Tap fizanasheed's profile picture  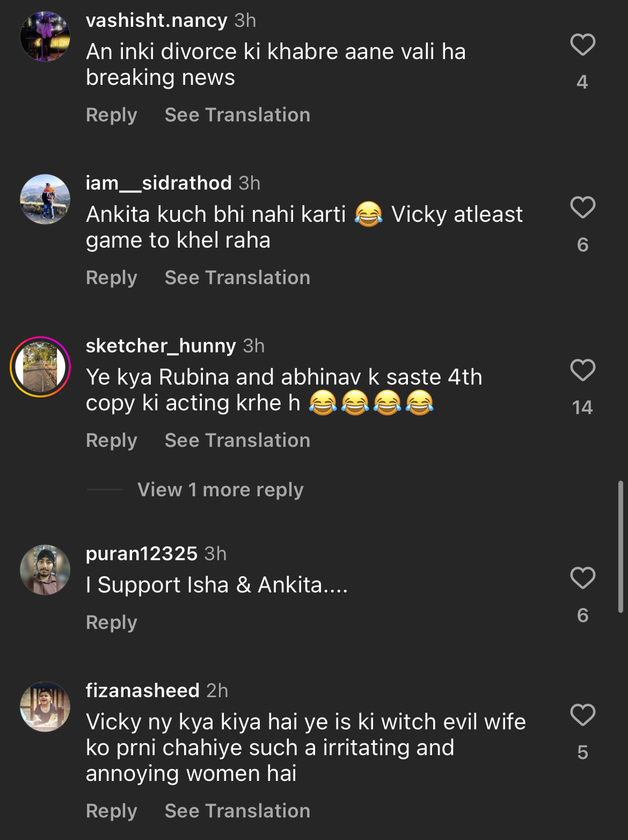[x=45, y=707]
